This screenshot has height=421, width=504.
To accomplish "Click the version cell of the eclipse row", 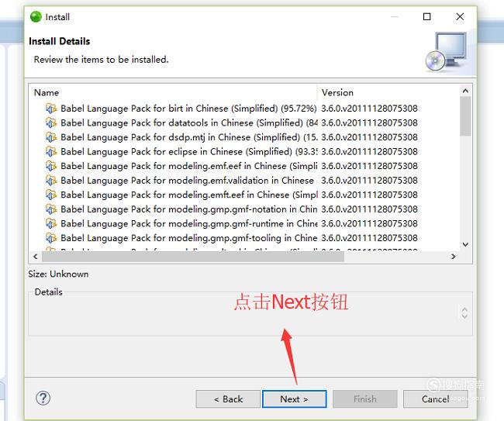I will pyautogui.click(x=369, y=151).
